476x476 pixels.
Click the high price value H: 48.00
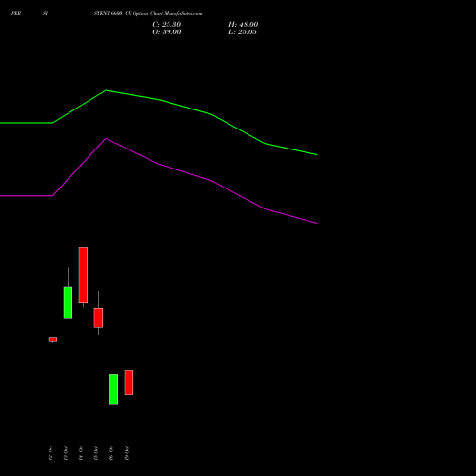[243, 25]
